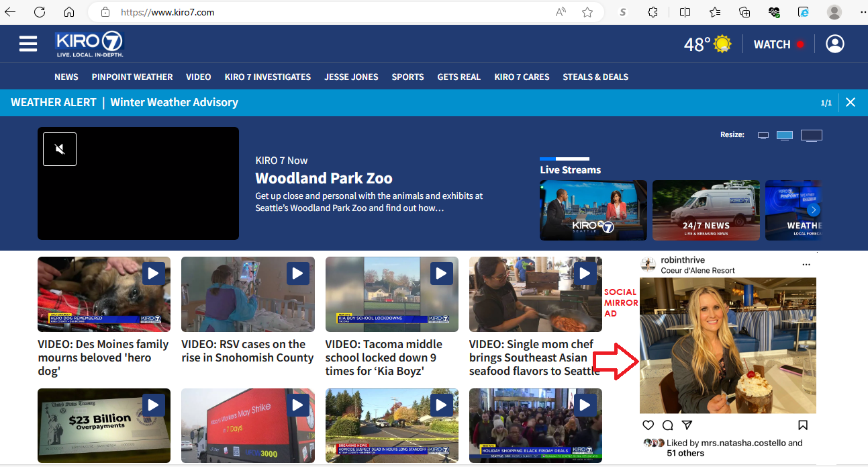Screen dimensions: 868x467
Task: Open Coeur d'Alene Resort location link
Action: [697, 270]
